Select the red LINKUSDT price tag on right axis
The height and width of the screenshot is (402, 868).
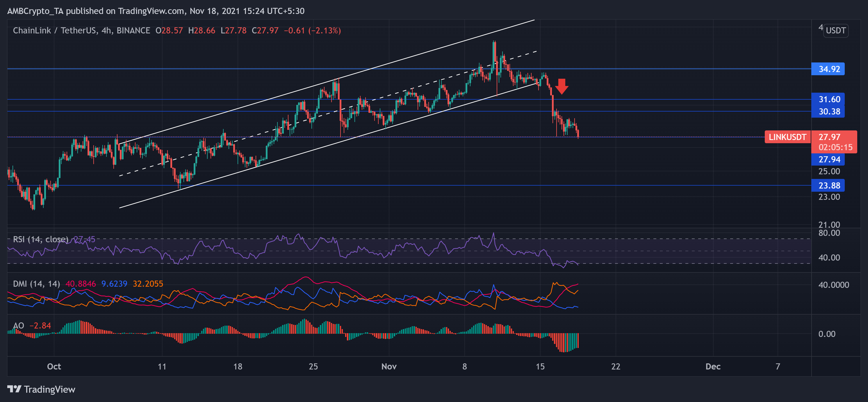tap(787, 137)
